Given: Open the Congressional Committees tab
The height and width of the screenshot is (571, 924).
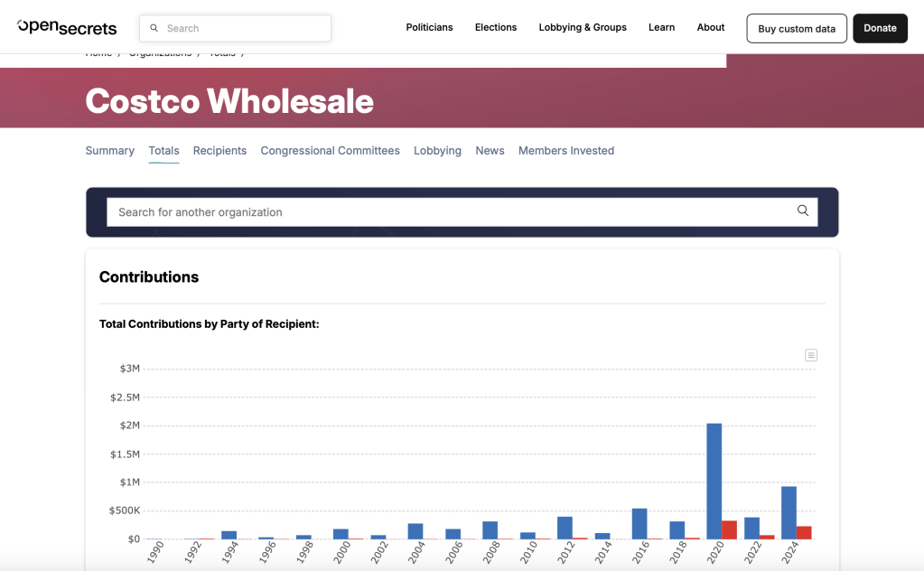Looking at the screenshot, I should 330,151.
